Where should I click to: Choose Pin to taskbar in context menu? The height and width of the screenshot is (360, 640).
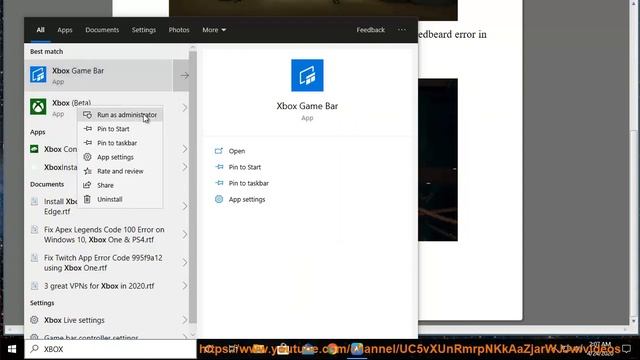(x=120, y=143)
